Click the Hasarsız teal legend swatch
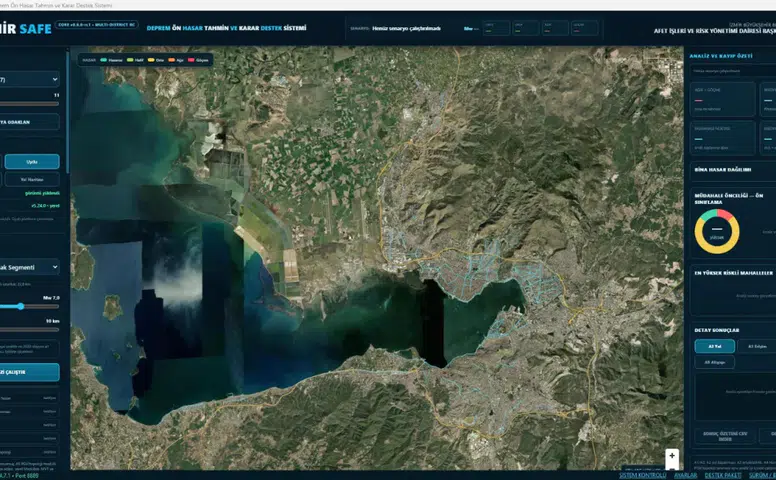The width and height of the screenshot is (776, 480). tap(103, 60)
